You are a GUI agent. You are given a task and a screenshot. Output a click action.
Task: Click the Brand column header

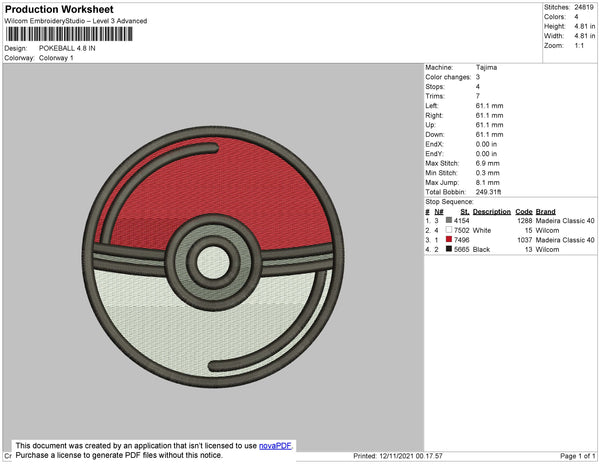pos(545,211)
